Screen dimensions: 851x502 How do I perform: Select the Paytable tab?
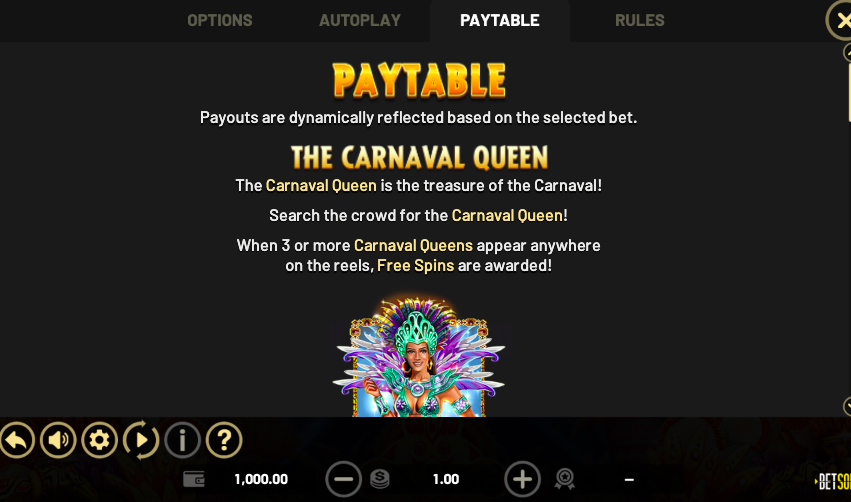tap(500, 21)
